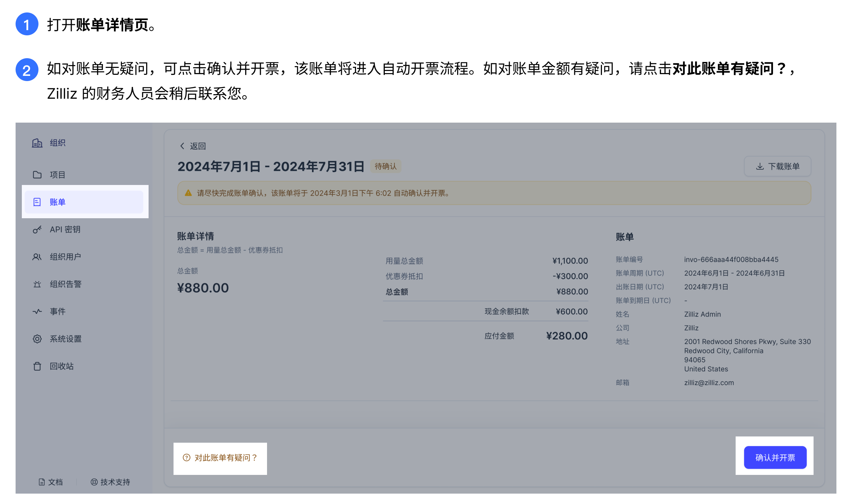
Task: Open the 系统设置 page
Action: [x=65, y=338]
